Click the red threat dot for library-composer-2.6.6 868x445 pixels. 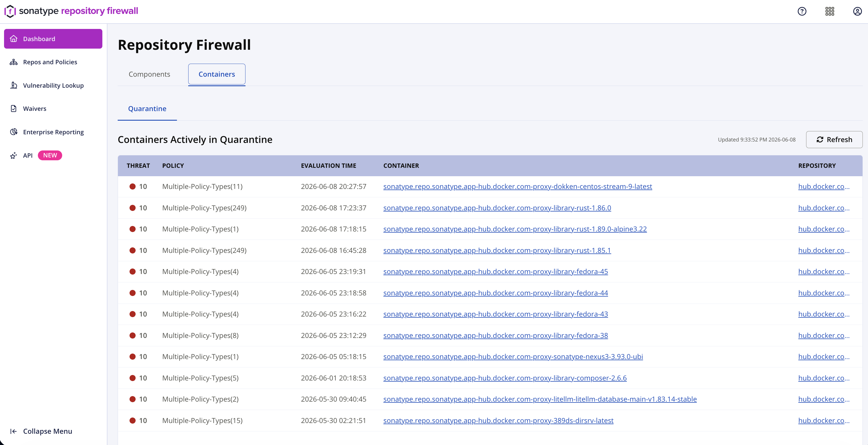click(132, 378)
